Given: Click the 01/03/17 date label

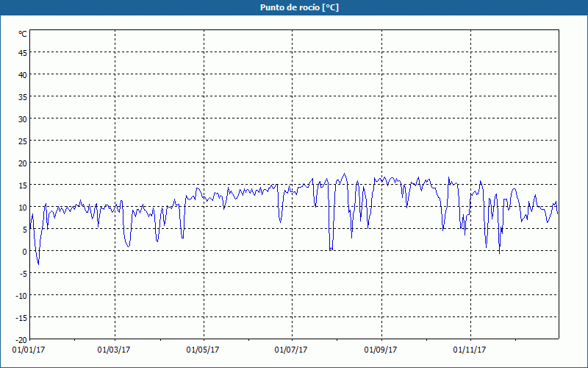Looking at the screenshot, I should [x=114, y=350].
